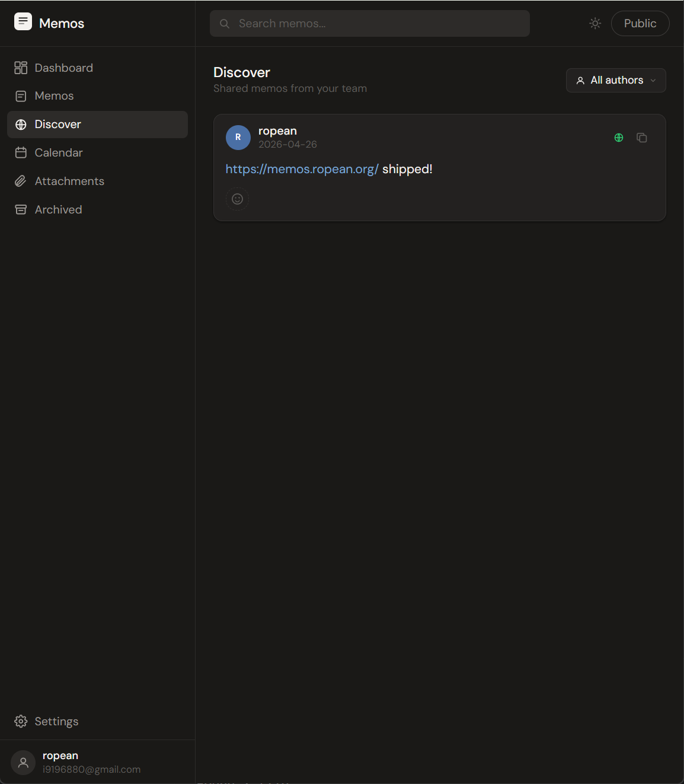Click the Calendar icon in sidebar

[x=21, y=152]
